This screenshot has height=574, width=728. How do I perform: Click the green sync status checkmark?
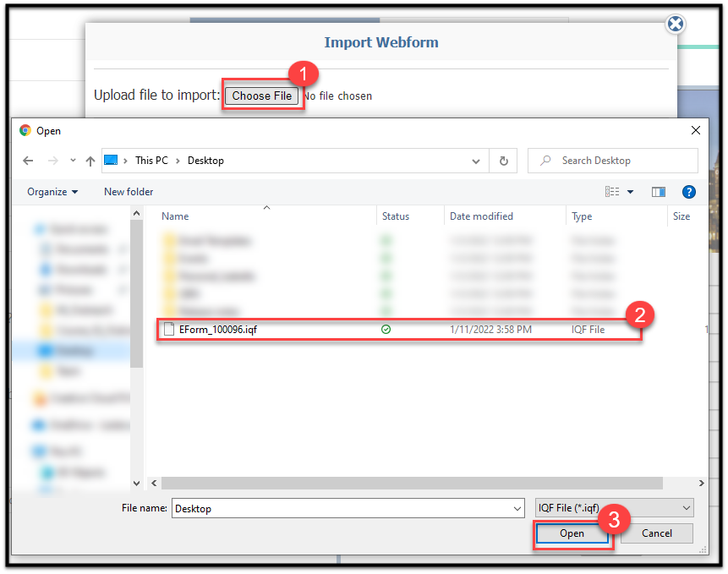386,330
